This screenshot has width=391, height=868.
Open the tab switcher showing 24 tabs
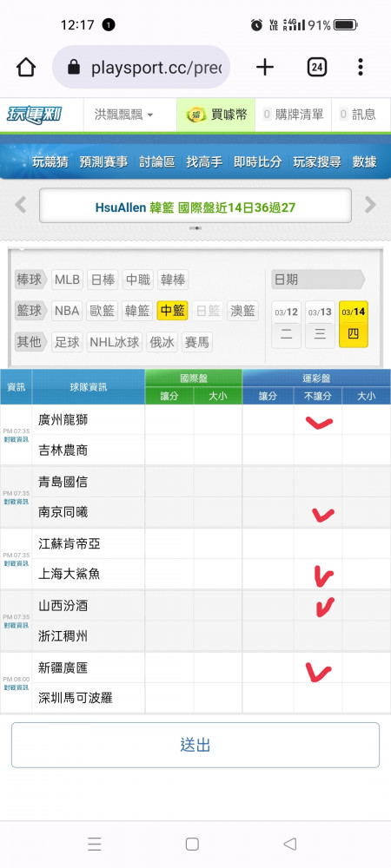point(317,68)
